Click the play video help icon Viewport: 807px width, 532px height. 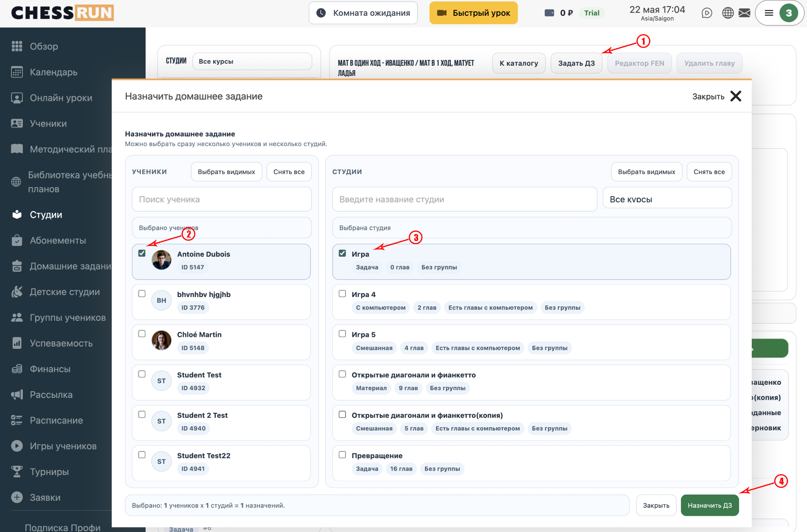tap(707, 13)
